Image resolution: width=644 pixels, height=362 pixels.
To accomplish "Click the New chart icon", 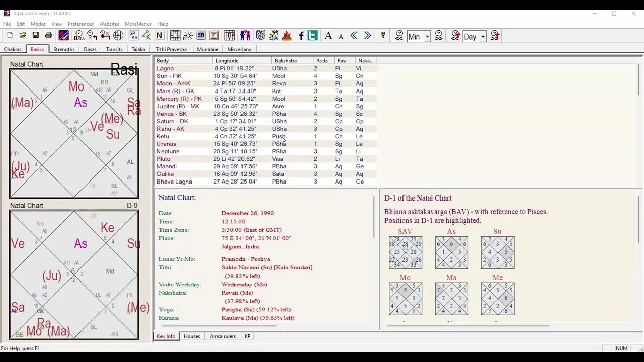I will (10, 35).
